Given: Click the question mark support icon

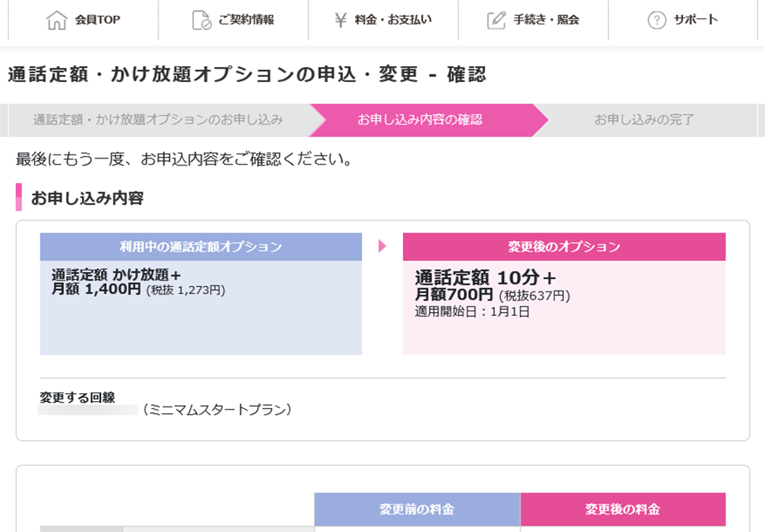Looking at the screenshot, I should click(657, 20).
